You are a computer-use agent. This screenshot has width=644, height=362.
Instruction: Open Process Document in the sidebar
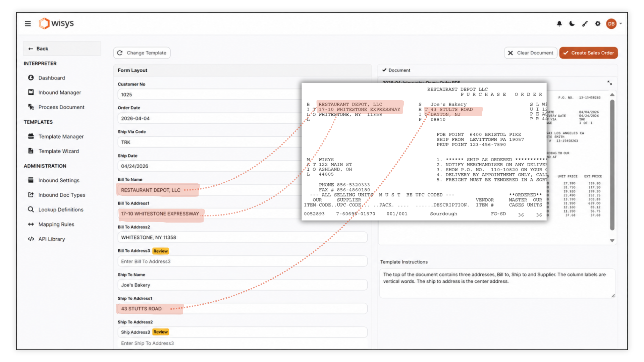click(61, 107)
